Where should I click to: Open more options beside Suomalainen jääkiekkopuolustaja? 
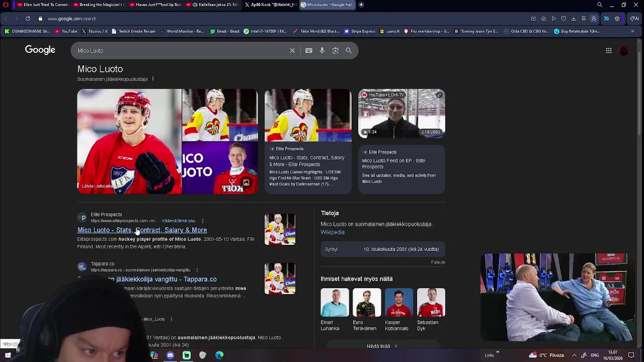153,79
